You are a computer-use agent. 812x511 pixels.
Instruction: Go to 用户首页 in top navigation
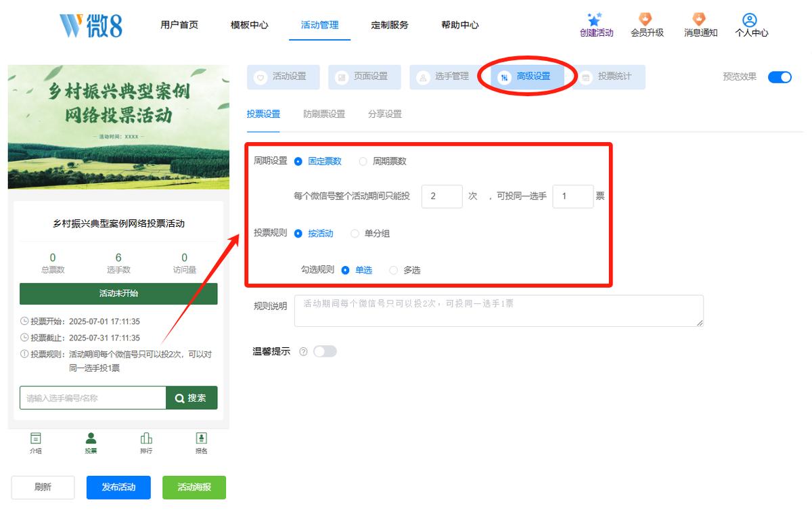(179, 25)
